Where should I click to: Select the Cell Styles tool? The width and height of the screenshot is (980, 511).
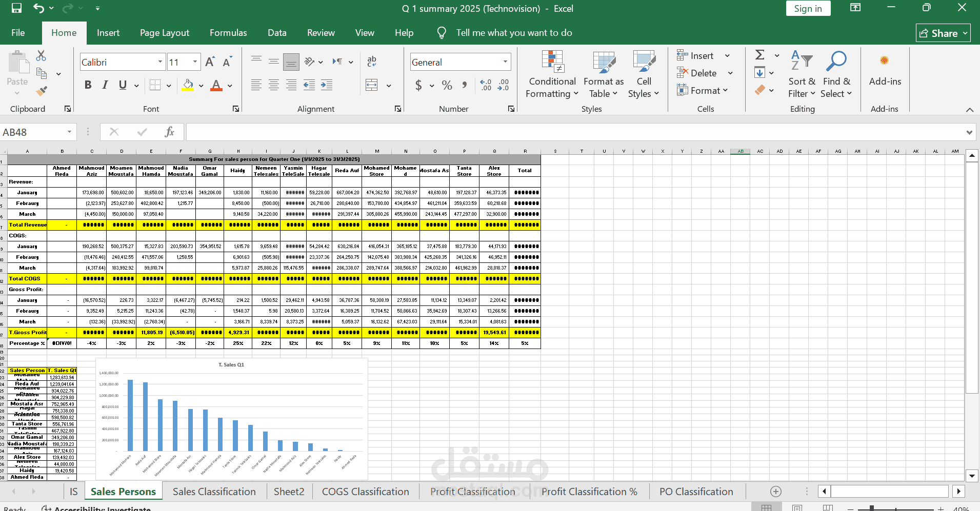pos(643,74)
